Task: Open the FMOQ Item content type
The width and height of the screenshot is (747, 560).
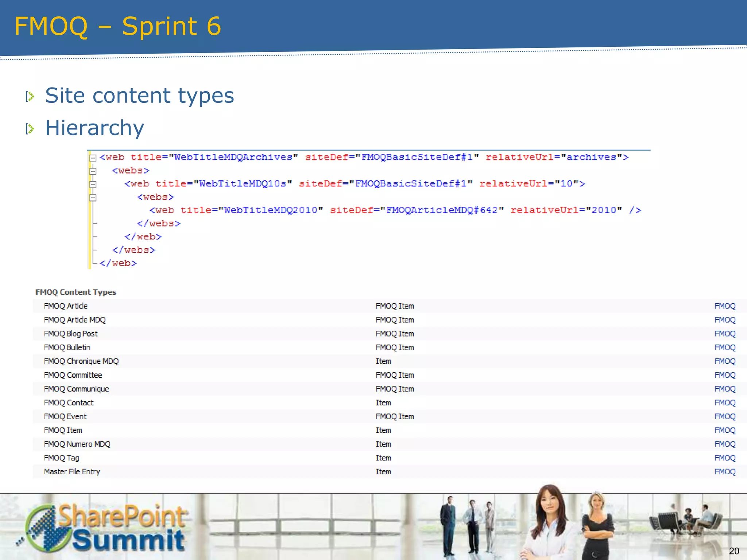Action: (x=63, y=430)
